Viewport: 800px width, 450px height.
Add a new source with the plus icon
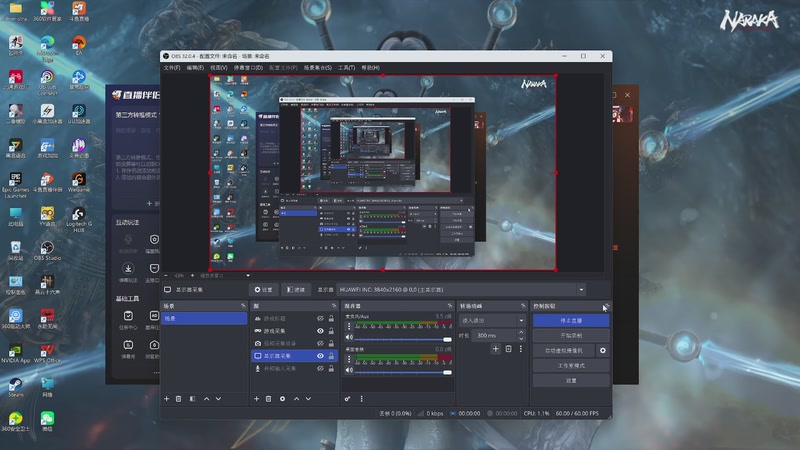(x=257, y=398)
